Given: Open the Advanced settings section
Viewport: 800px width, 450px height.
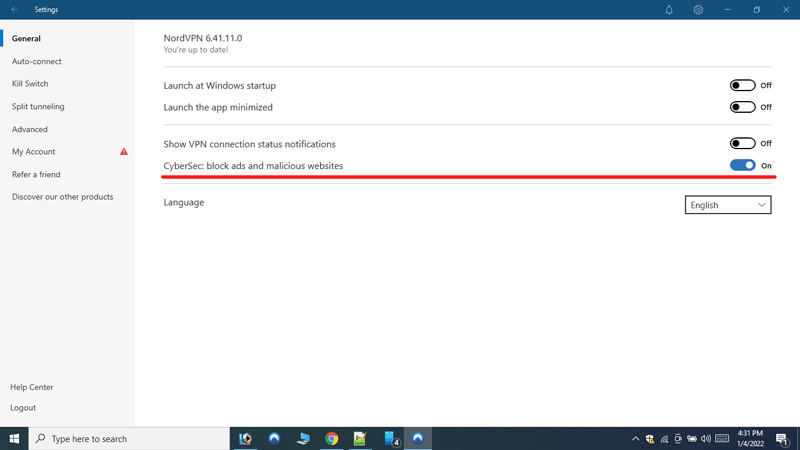Looking at the screenshot, I should tap(30, 129).
